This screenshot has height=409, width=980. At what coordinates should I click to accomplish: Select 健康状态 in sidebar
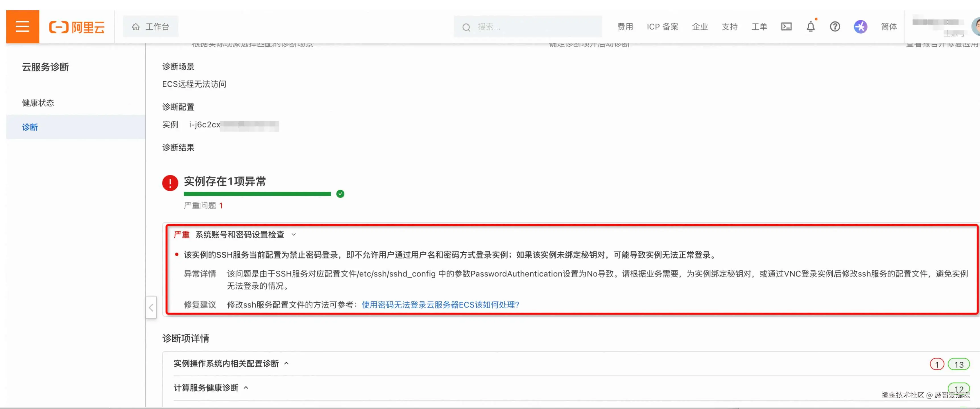(x=38, y=103)
